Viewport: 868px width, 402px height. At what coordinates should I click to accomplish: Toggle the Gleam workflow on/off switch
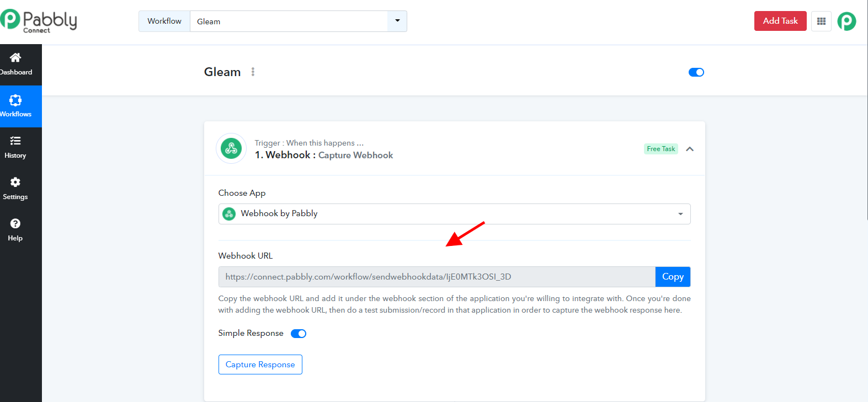point(696,72)
